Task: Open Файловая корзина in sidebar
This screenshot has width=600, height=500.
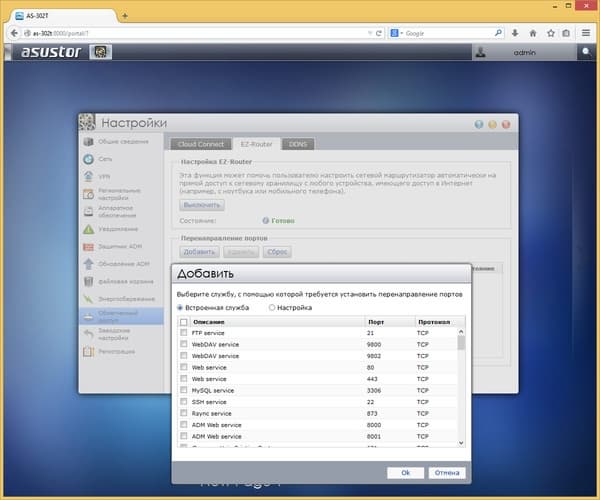Action: coord(121,282)
